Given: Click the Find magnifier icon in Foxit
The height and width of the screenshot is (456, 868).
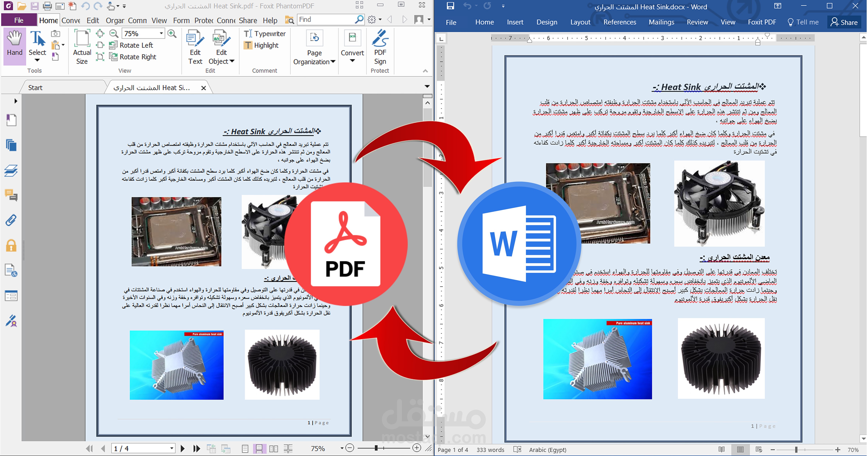Looking at the screenshot, I should pos(359,19).
